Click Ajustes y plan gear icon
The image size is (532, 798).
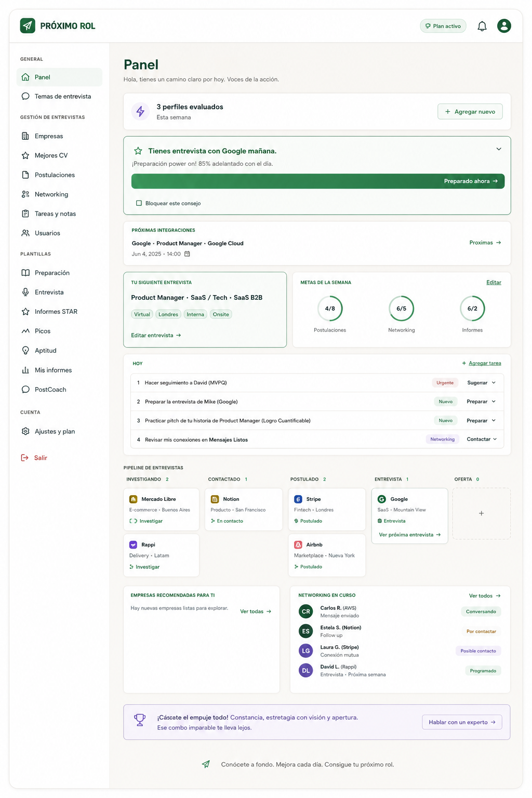(x=25, y=431)
